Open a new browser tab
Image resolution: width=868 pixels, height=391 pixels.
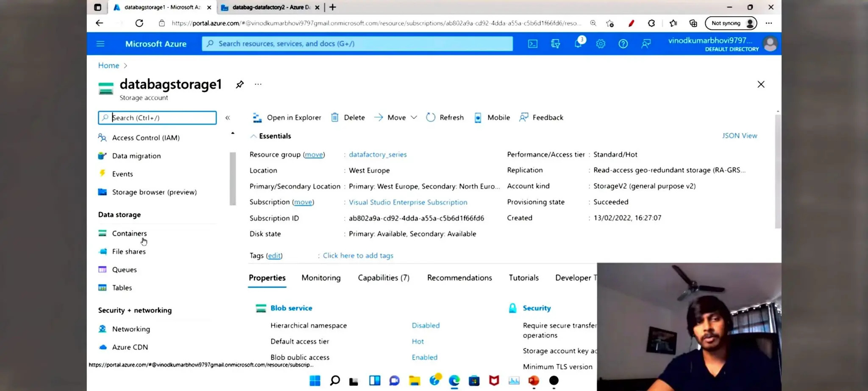(x=333, y=7)
